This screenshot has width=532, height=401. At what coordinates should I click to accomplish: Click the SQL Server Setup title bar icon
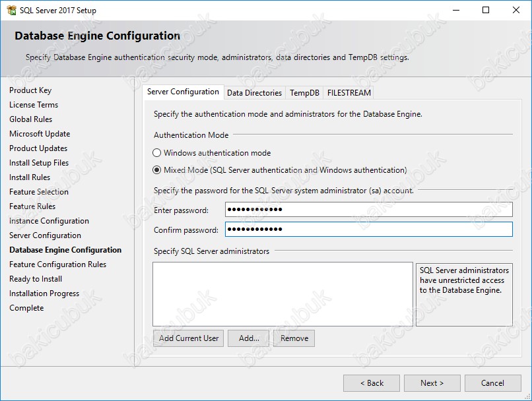pyautogui.click(x=12, y=11)
